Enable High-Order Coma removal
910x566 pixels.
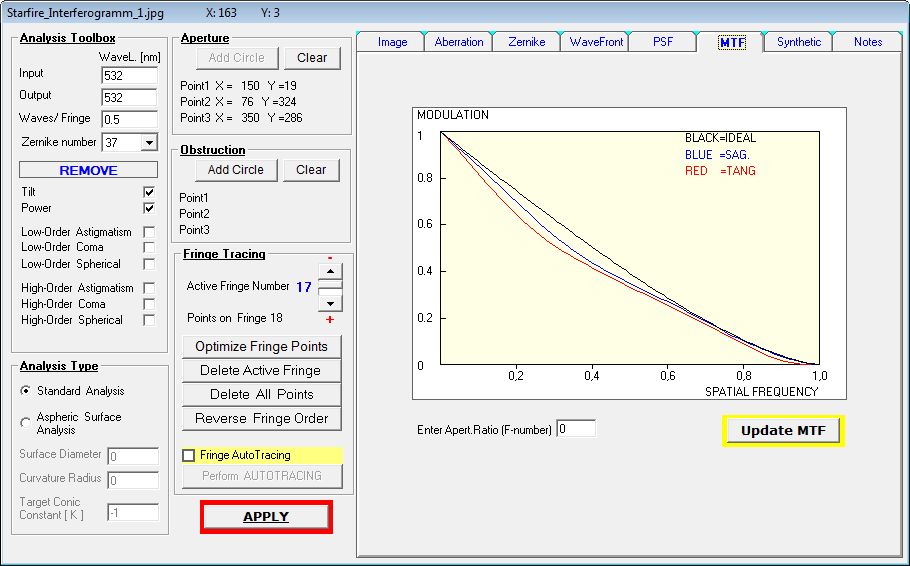[149, 304]
